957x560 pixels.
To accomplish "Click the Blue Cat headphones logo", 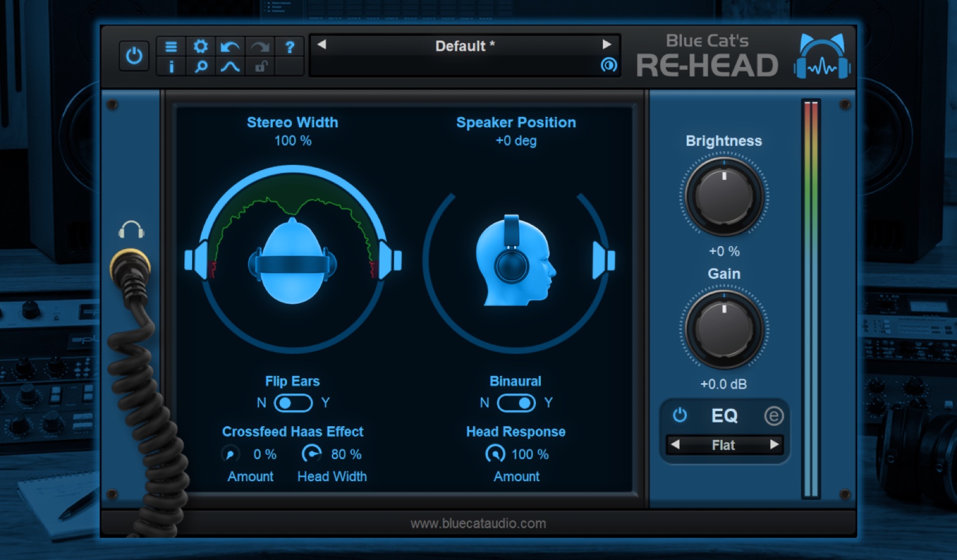I will [822, 56].
